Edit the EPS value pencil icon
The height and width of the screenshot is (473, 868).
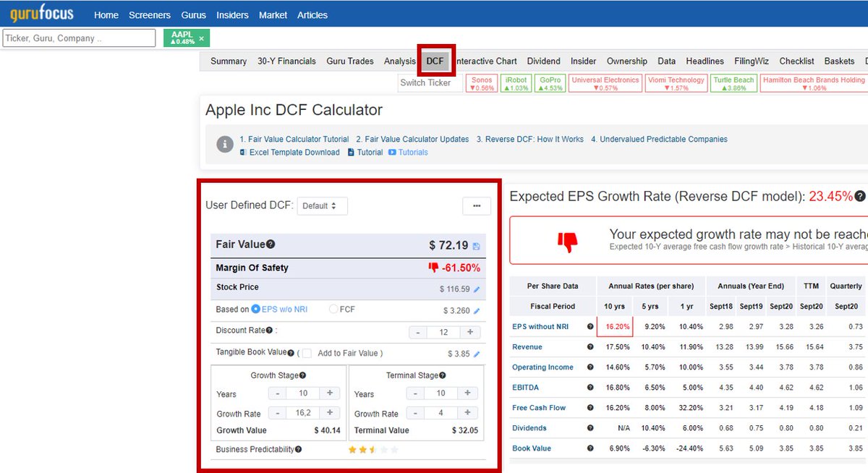click(x=477, y=311)
